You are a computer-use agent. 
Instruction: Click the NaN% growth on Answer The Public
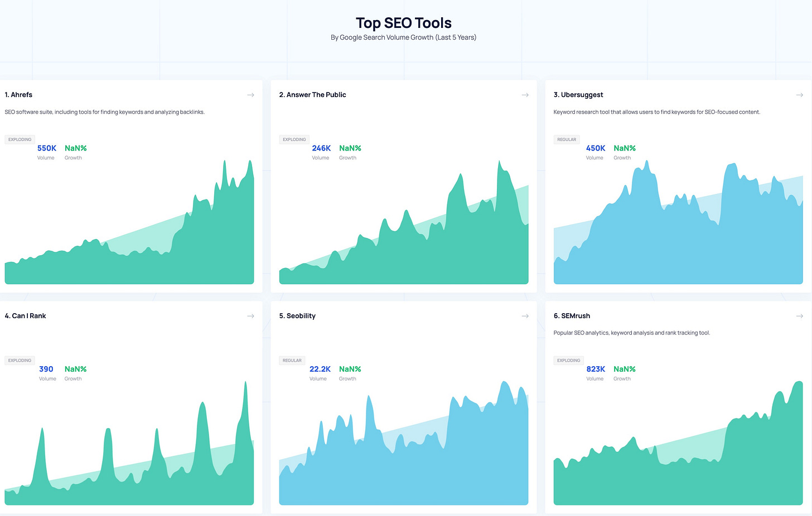350,148
